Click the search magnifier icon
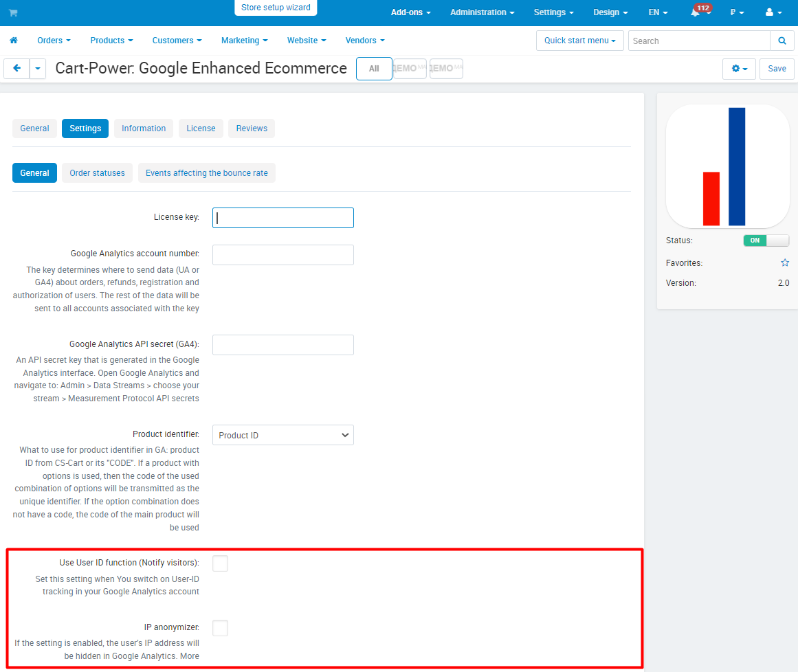798x672 pixels. click(x=782, y=41)
